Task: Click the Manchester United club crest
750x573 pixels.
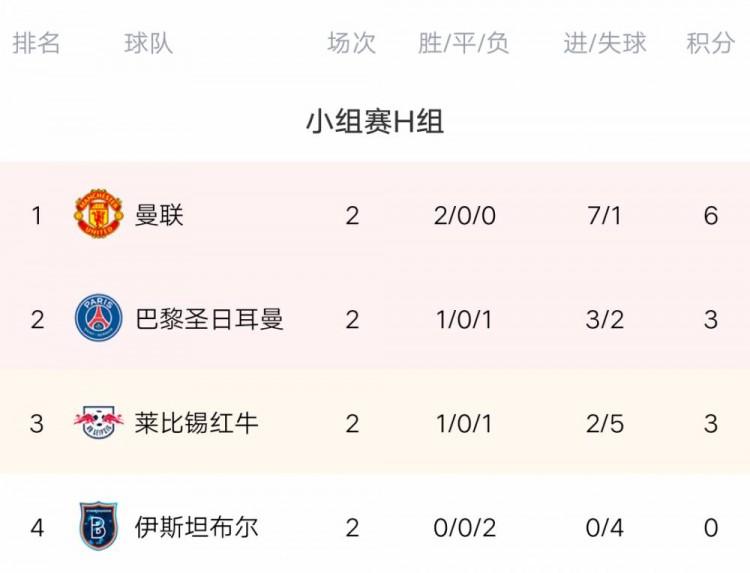Action: pyautogui.click(x=99, y=215)
